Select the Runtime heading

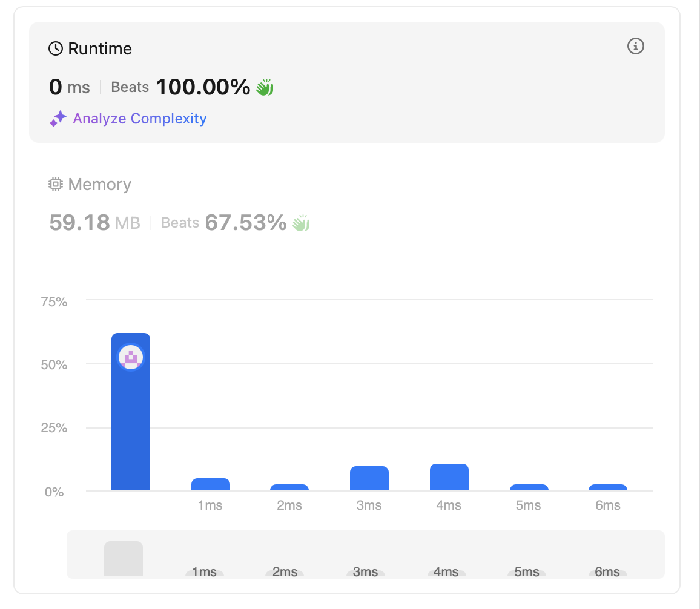[100, 48]
